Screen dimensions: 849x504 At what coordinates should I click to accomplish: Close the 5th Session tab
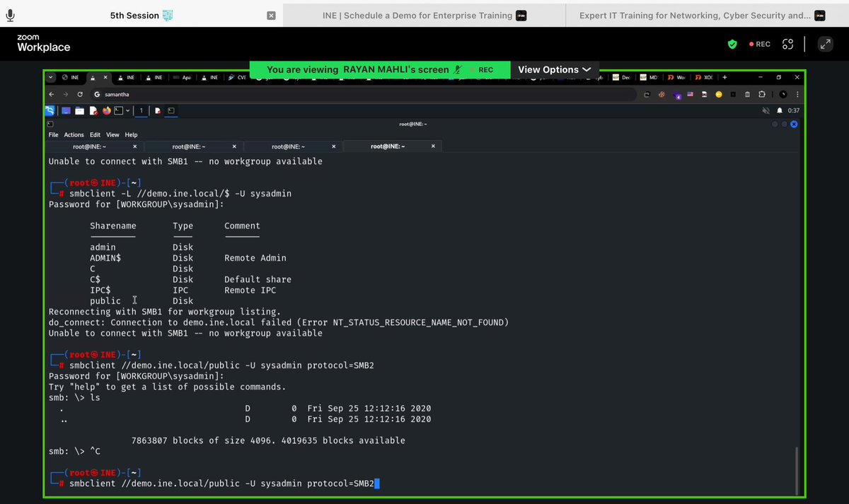pyautogui.click(x=271, y=16)
